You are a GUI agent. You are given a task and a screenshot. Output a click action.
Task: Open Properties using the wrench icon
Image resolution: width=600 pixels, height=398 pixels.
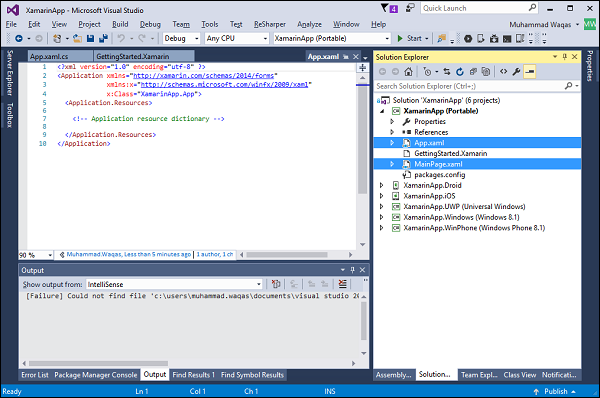pyautogui.click(x=516, y=72)
